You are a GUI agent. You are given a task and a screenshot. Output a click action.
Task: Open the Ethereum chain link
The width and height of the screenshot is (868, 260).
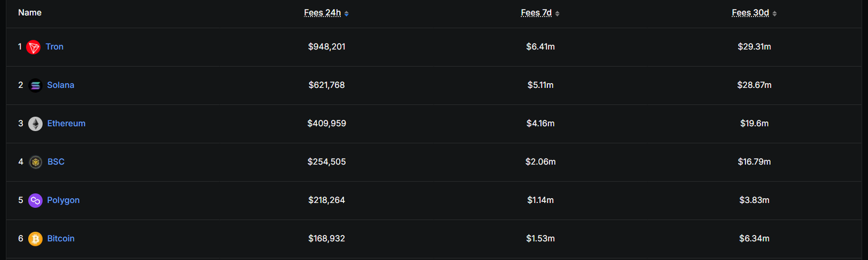[66, 123]
